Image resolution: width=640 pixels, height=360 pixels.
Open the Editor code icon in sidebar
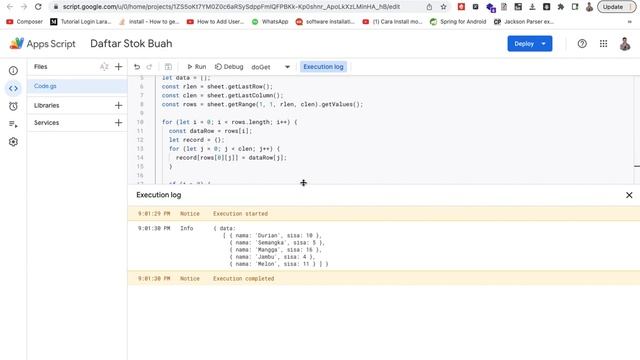[13, 88]
